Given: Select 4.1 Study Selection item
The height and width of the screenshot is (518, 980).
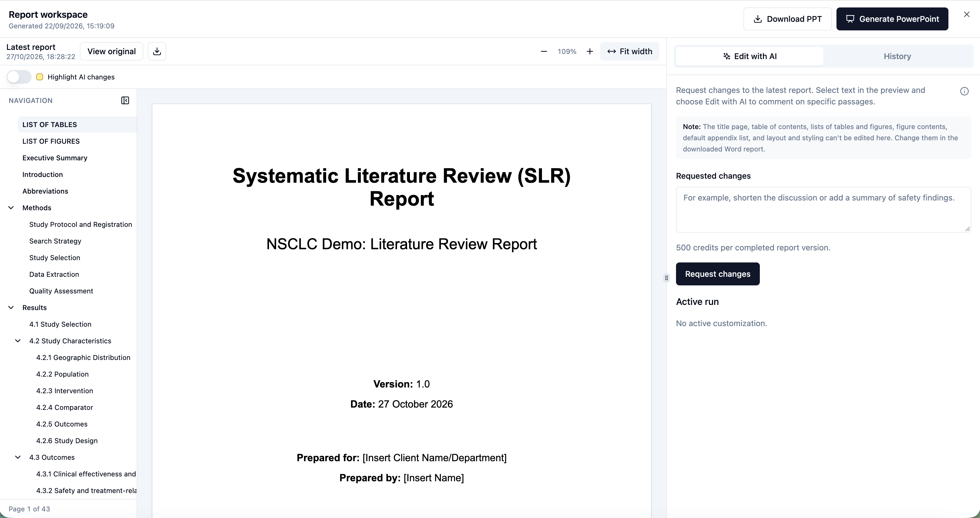Looking at the screenshot, I should pyautogui.click(x=81, y=324).
